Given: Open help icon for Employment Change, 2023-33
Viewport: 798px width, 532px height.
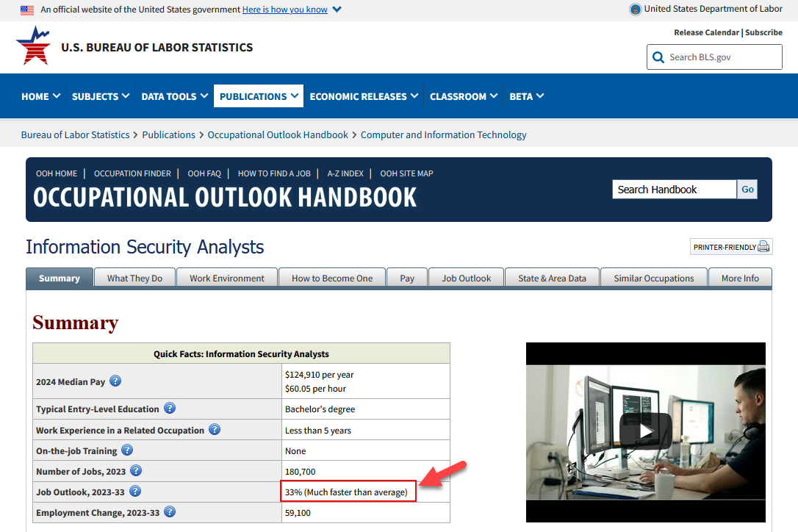Looking at the screenshot, I should pos(170,512).
